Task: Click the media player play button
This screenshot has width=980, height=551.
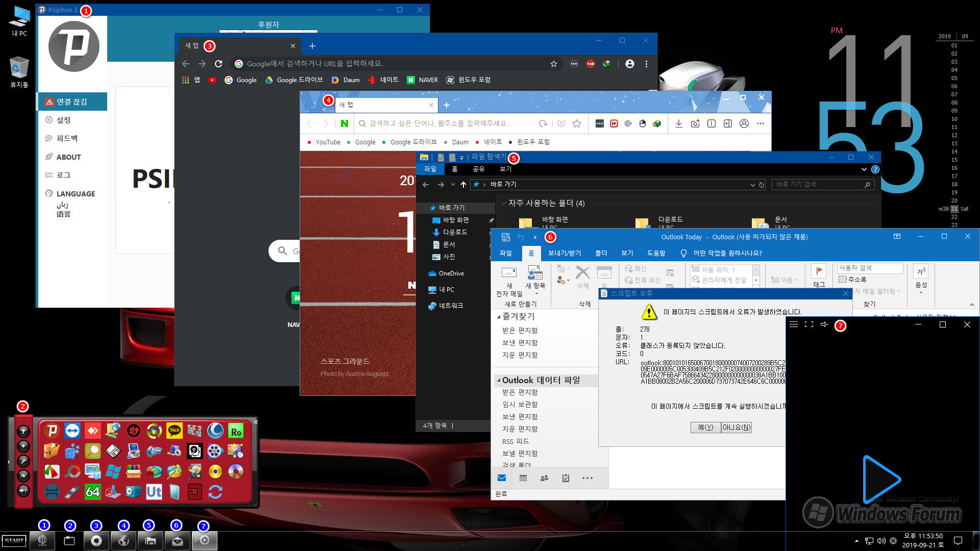Action: 881,480
